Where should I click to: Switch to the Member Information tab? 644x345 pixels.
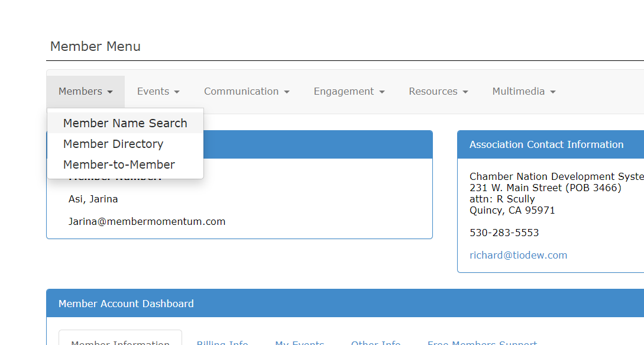[120, 342]
